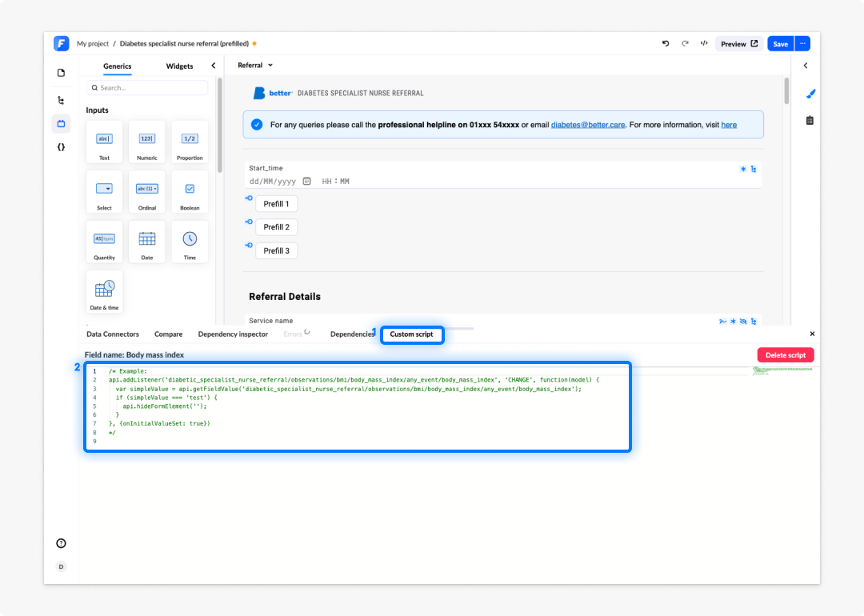
Task: Switch to the Widgets tab
Action: (x=180, y=66)
